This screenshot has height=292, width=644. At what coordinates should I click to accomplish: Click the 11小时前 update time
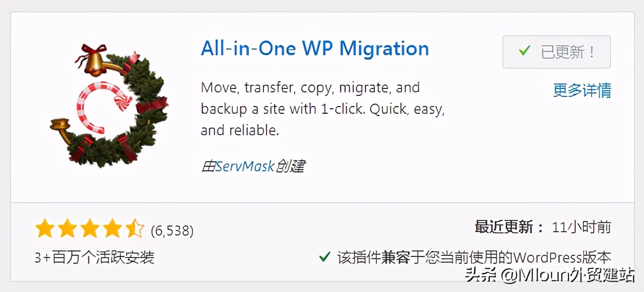581,227
